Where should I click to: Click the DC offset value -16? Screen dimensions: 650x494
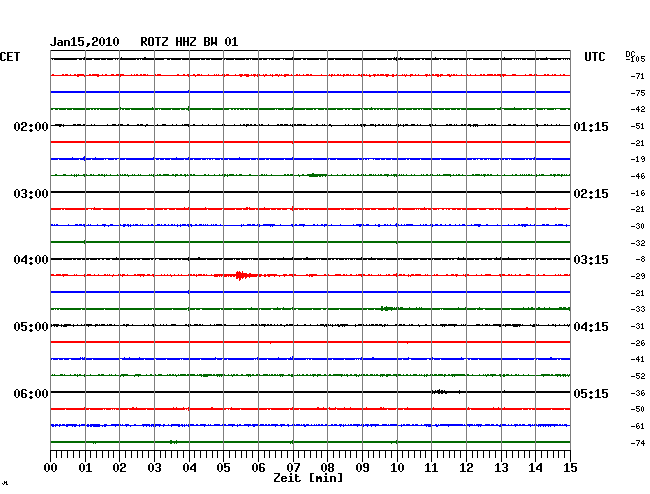point(638,193)
